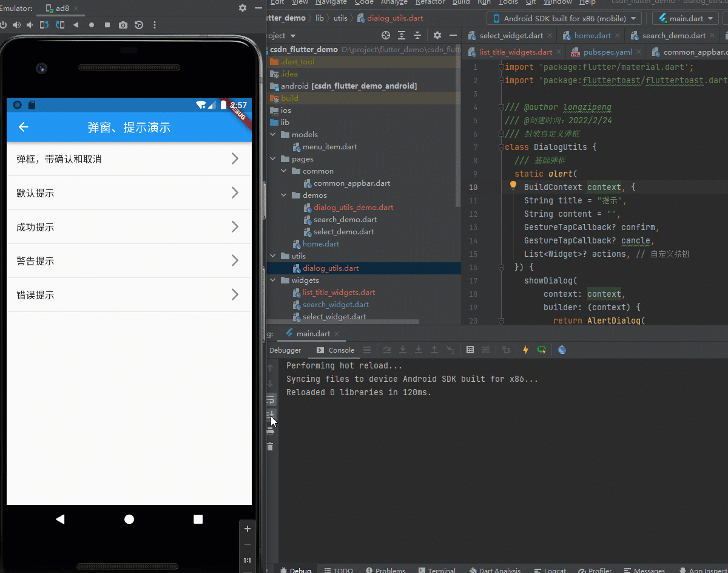Raise emulator volume with volume up icon

click(16, 25)
